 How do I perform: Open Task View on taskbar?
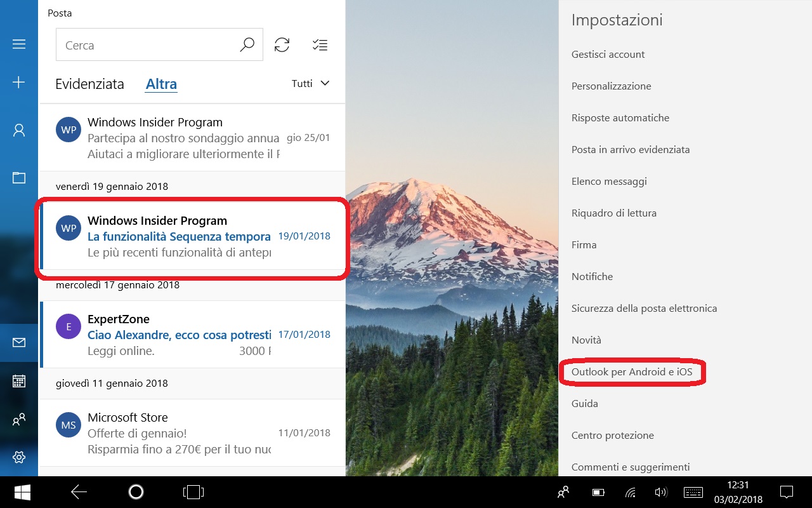[193, 492]
